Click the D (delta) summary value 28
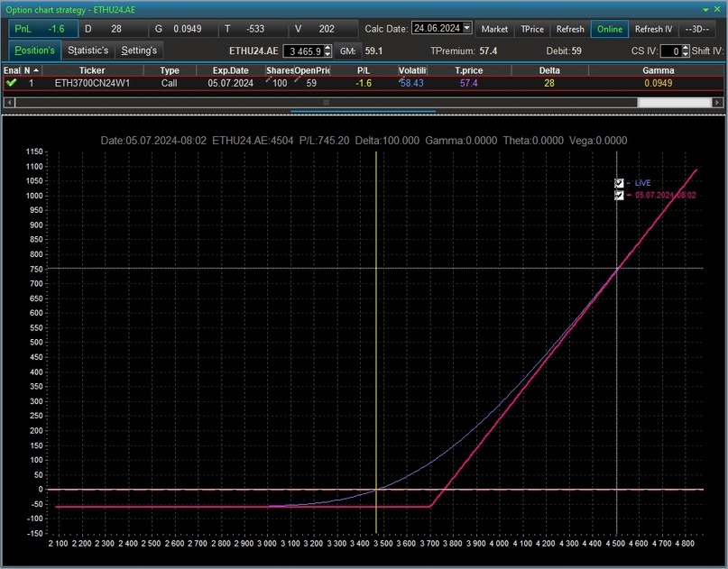The height and width of the screenshot is (569, 728). (x=116, y=29)
